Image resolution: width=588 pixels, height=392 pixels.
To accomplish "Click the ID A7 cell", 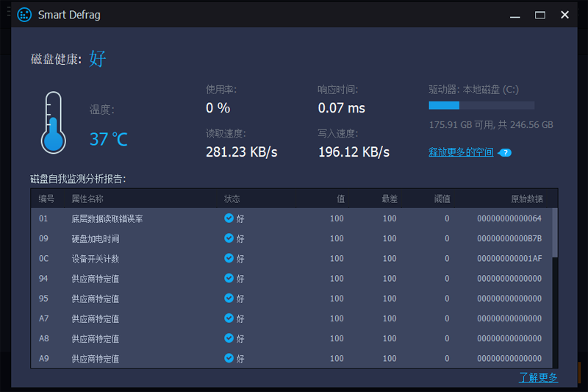I will [44, 318].
